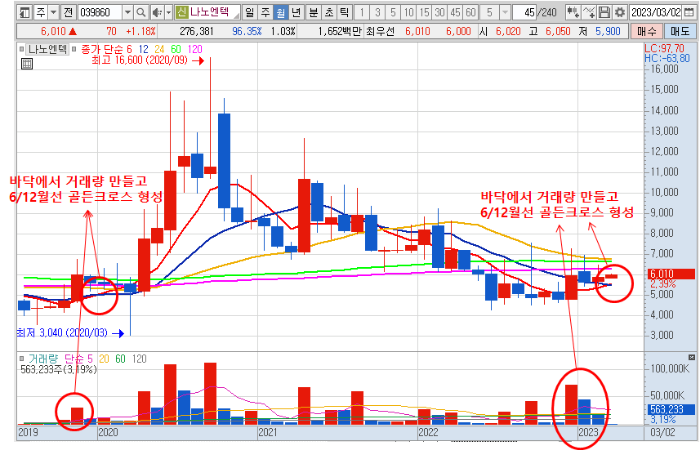Click the 1,652백만 trading value
Image resolution: width=700 pixels, height=450 pixels.
(x=340, y=32)
